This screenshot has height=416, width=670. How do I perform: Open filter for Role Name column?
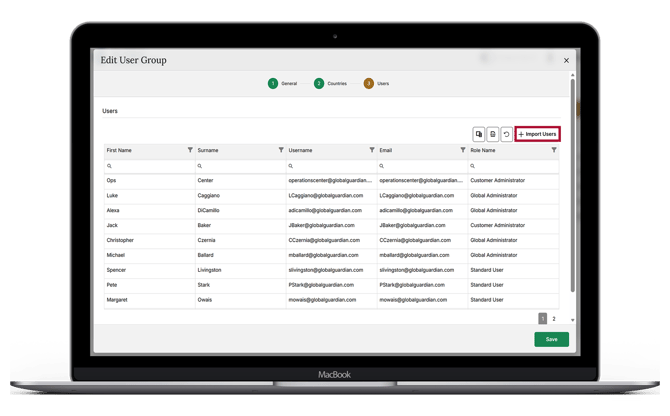pos(554,150)
